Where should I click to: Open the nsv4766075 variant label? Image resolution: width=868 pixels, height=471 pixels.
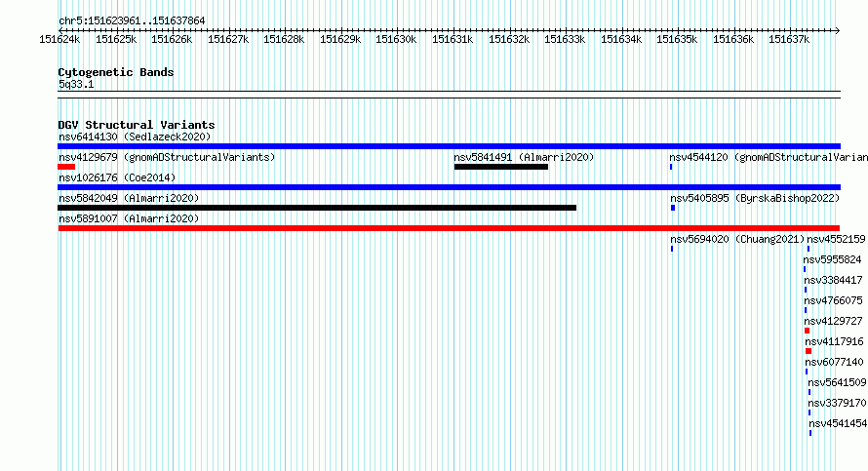tap(833, 300)
